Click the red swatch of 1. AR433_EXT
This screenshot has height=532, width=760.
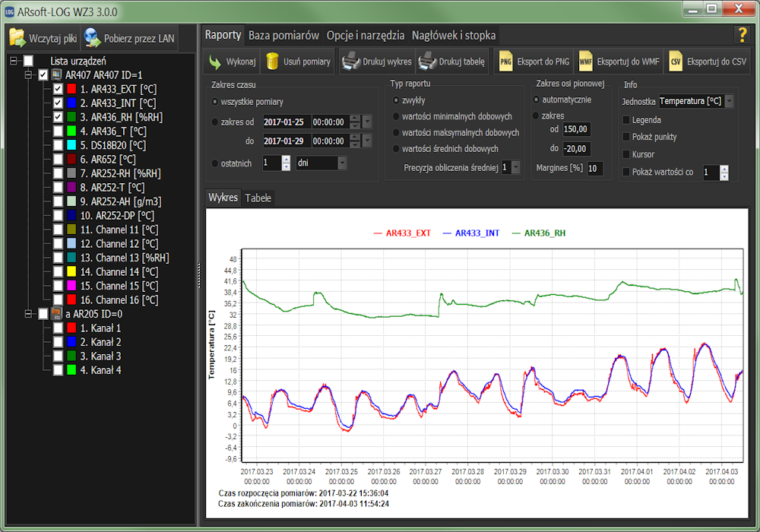tap(71, 89)
